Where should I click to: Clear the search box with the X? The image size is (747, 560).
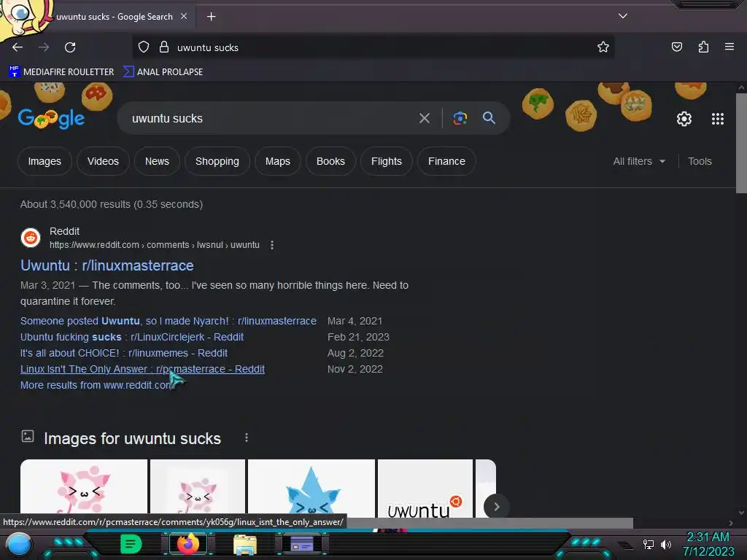click(425, 118)
